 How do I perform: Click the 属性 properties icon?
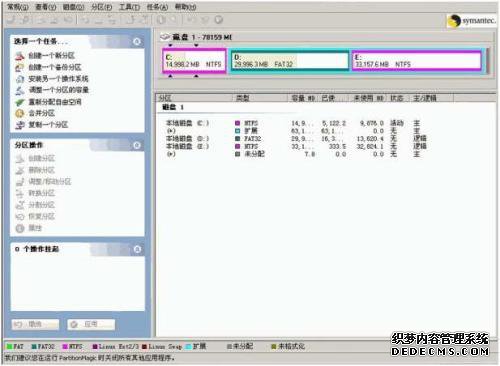coord(20,228)
